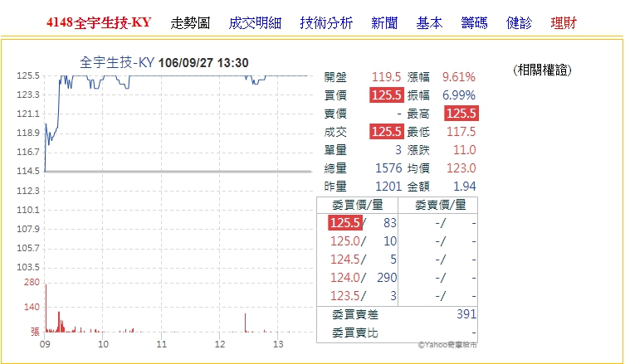Select the 基本 tab

tap(429, 22)
